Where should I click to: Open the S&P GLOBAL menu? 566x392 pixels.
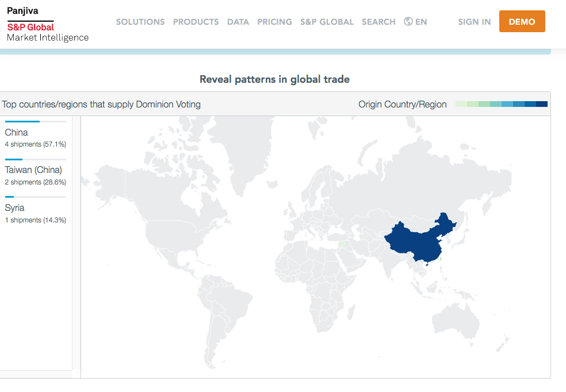[x=327, y=22]
